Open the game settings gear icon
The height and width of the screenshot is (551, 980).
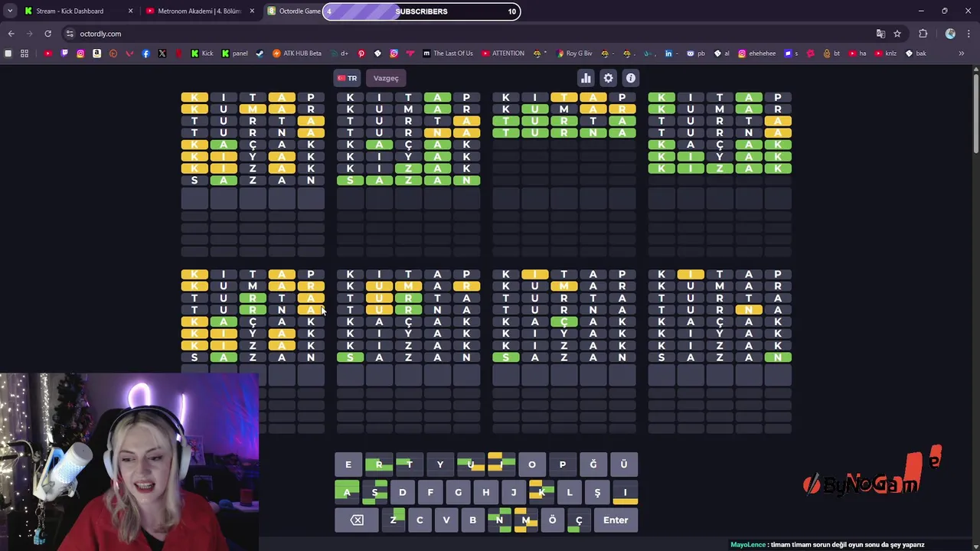point(608,78)
